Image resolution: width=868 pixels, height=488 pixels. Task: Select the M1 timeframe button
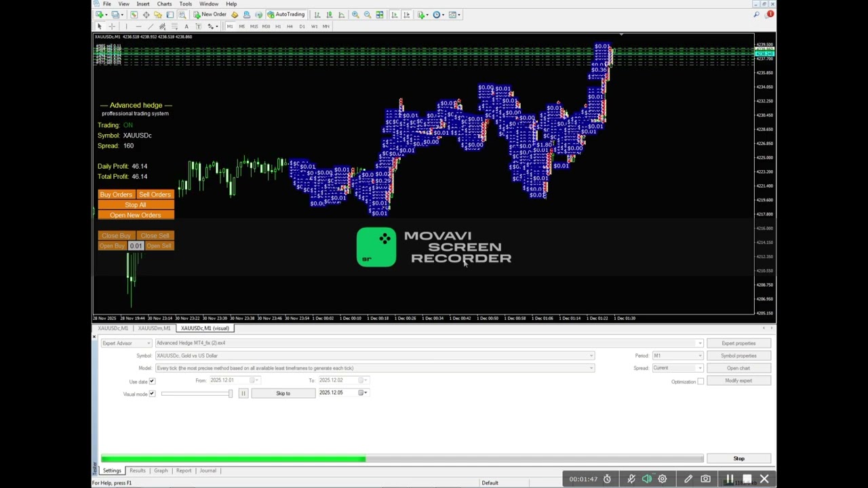230,26
